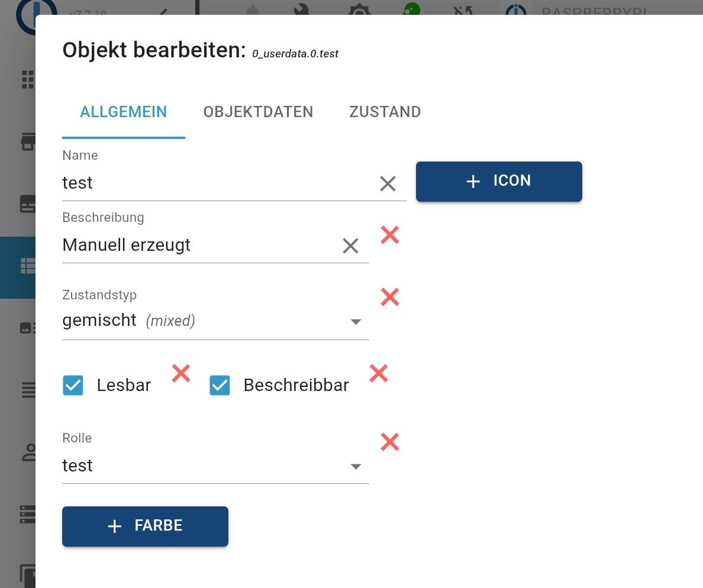Click red X next to Lesbar
Image resolution: width=703 pixels, height=588 pixels.
click(181, 373)
